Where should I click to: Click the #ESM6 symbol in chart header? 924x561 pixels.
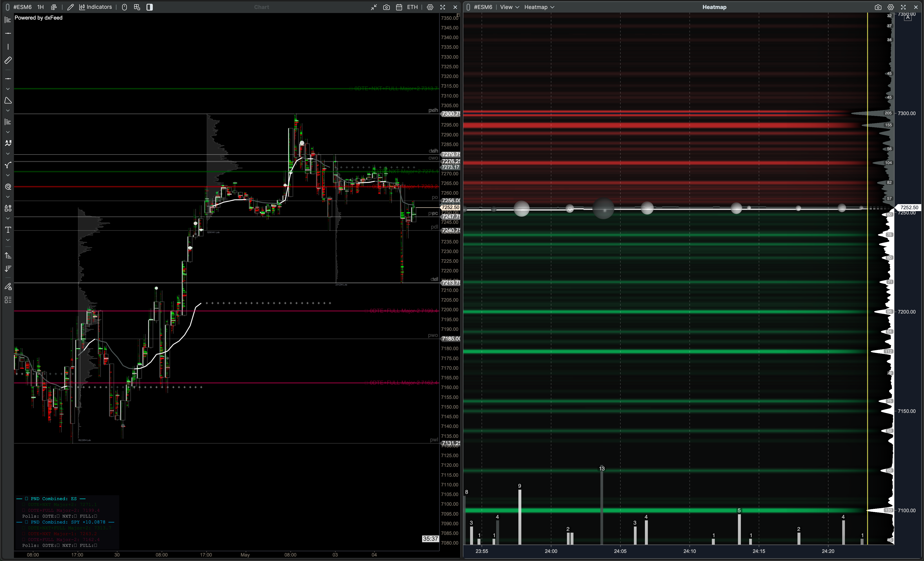point(22,7)
